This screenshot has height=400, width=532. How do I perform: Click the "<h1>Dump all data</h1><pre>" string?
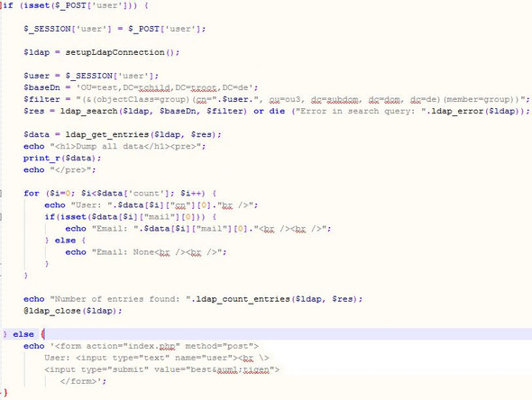128,147
